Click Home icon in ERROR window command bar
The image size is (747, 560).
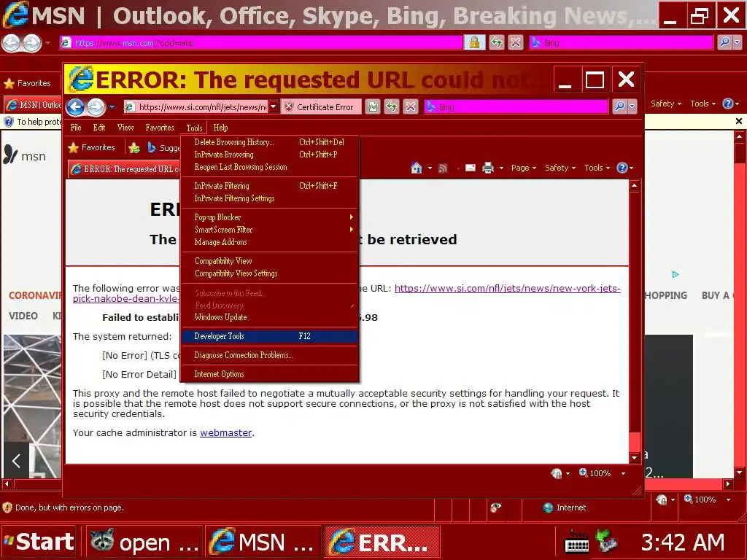click(x=417, y=168)
